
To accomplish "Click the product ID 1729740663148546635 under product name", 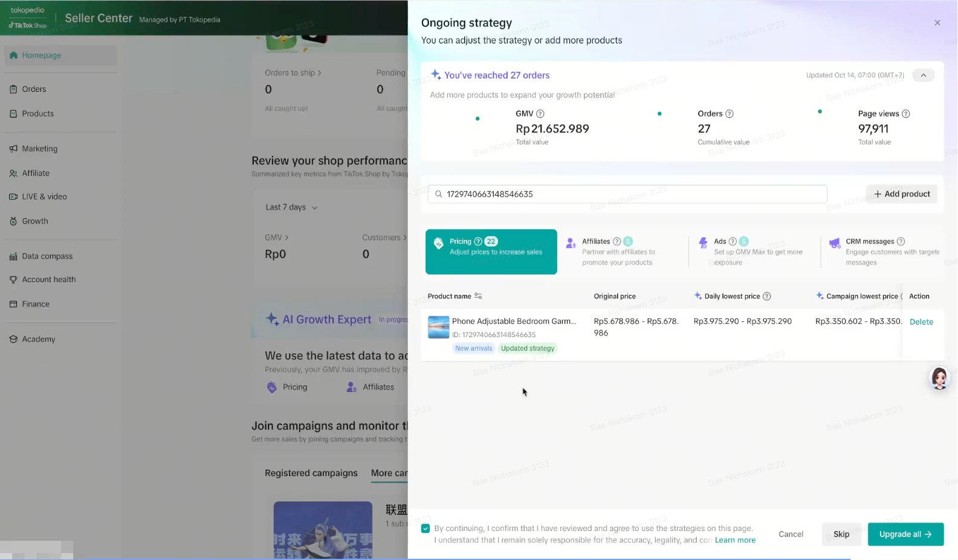I will 494,335.
